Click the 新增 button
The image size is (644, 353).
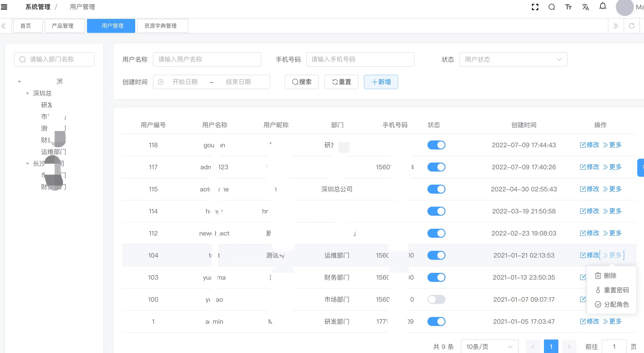(x=381, y=82)
